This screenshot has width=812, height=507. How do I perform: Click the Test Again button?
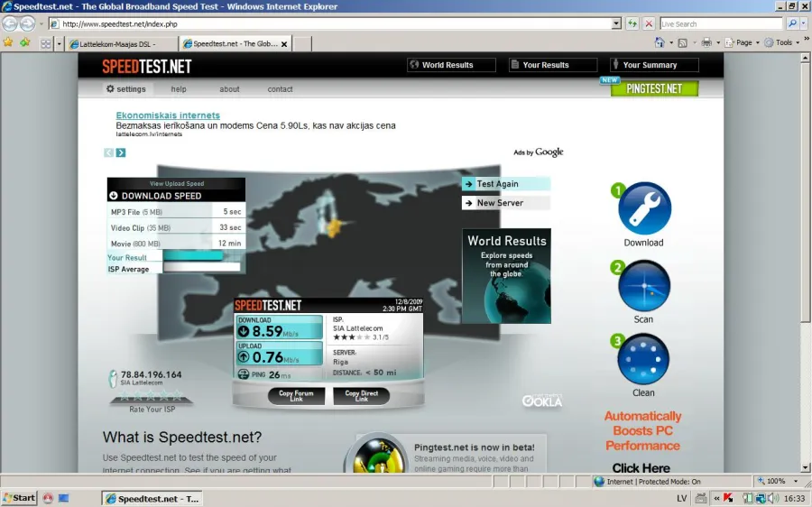(x=506, y=184)
